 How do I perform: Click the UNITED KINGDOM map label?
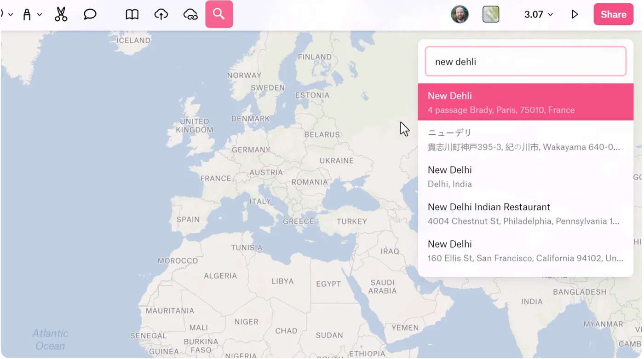[x=195, y=126]
